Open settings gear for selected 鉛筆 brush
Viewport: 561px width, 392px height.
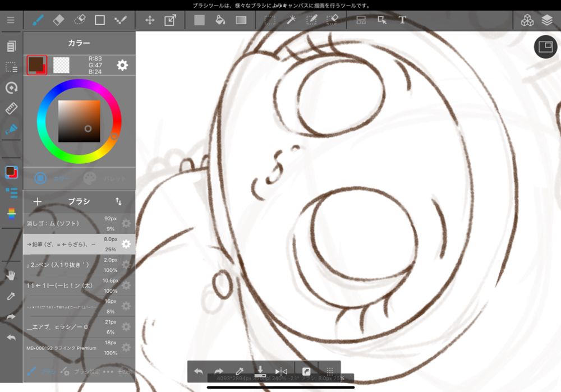pos(126,245)
